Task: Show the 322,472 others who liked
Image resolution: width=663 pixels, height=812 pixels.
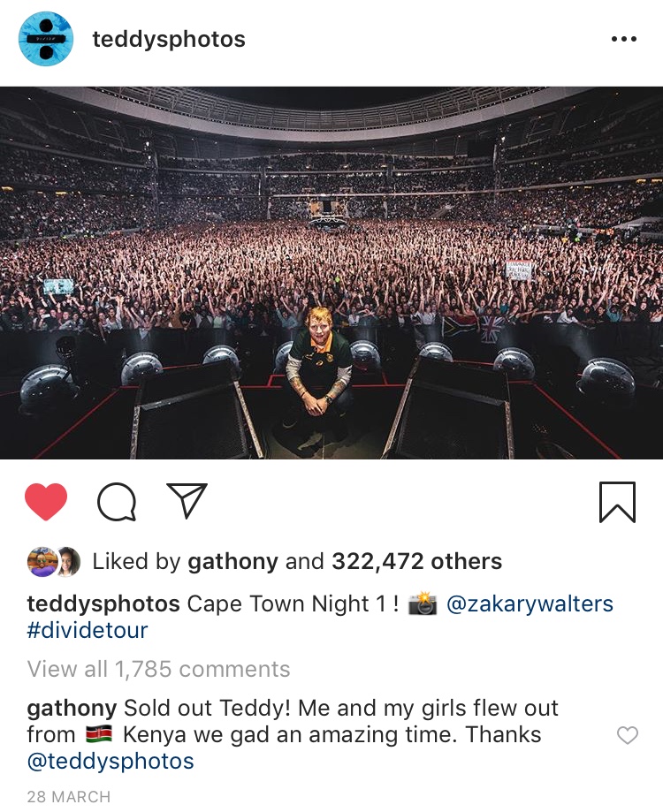Action: [x=416, y=561]
